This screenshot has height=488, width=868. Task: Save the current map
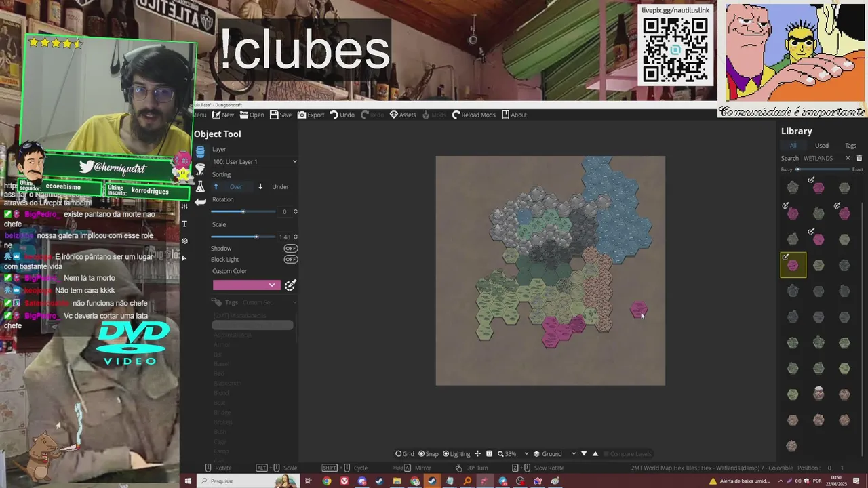[281, 115]
